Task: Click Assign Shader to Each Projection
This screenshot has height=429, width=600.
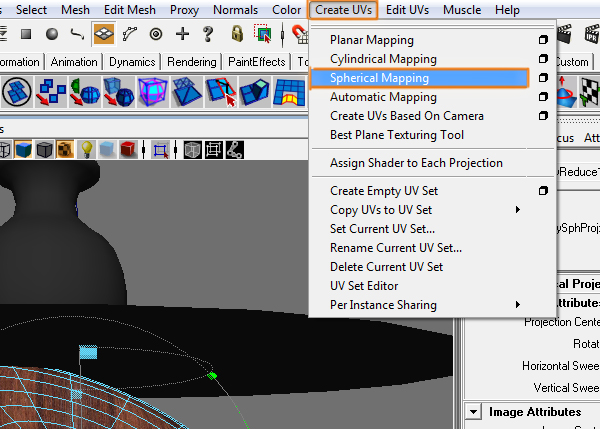Action: click(416, 163)
